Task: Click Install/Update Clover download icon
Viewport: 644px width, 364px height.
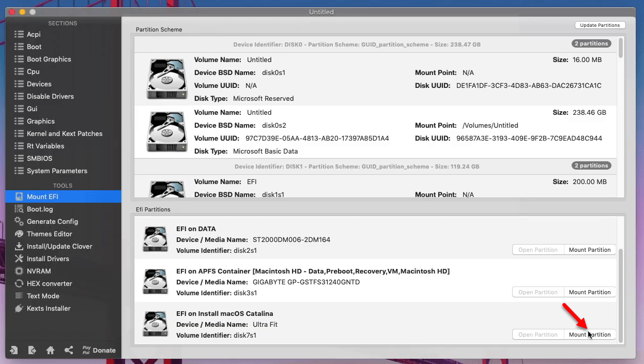Action: click(x=19, y=246)
